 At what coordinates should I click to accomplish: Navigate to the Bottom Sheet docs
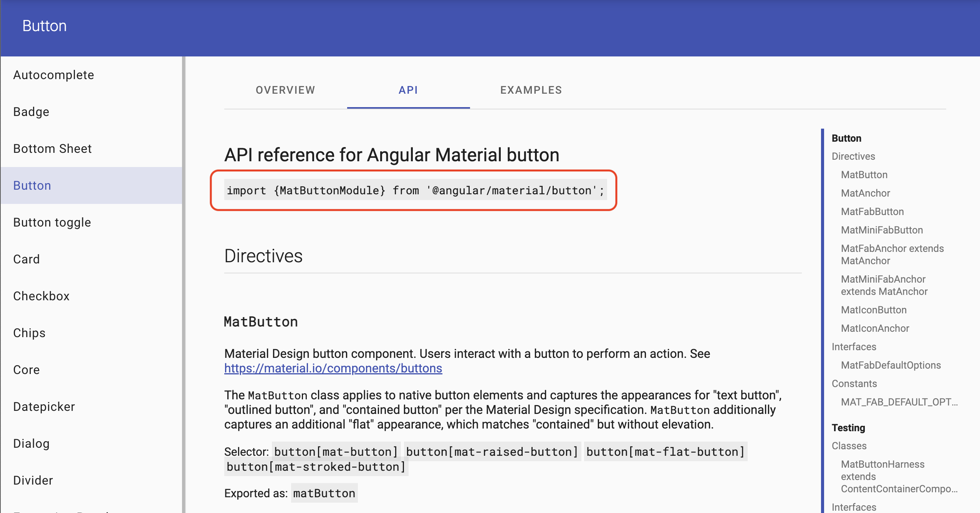(x=52, y=148)
